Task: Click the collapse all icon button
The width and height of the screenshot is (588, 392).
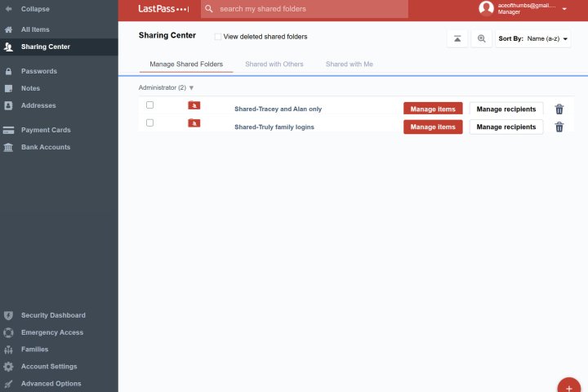Action: point(457,38)
